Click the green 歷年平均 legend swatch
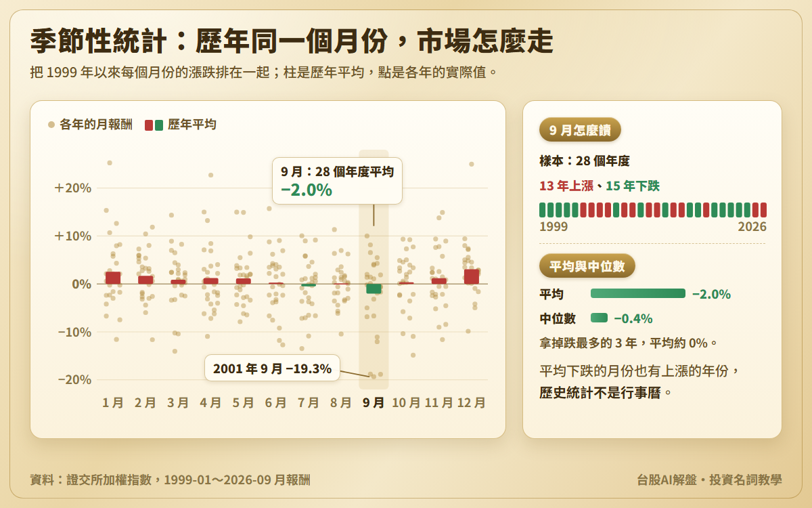This screenshot has width=812, height=508. 159,125
